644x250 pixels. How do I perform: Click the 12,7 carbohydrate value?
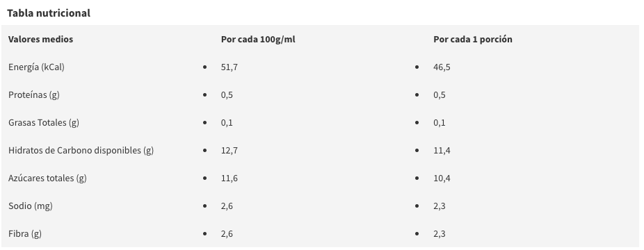[230, 151]
